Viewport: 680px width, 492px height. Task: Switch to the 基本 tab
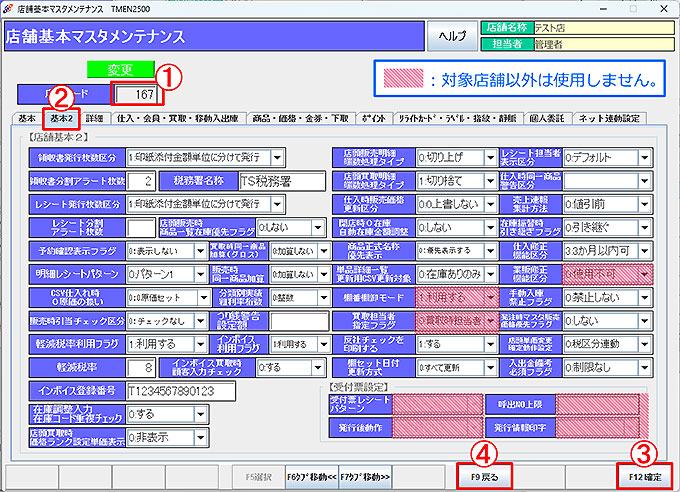click(27, 118)
